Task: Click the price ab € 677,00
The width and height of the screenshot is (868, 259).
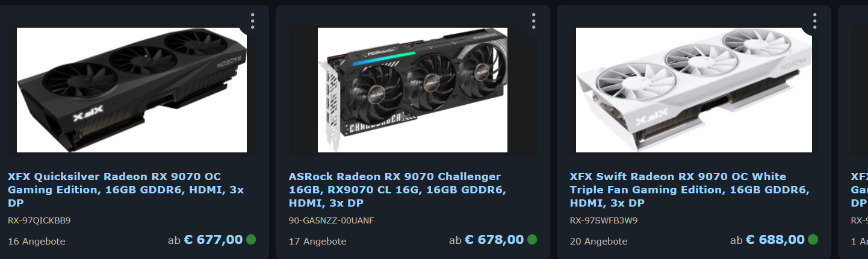Action: pyautogui.click(x=205, y=240)
